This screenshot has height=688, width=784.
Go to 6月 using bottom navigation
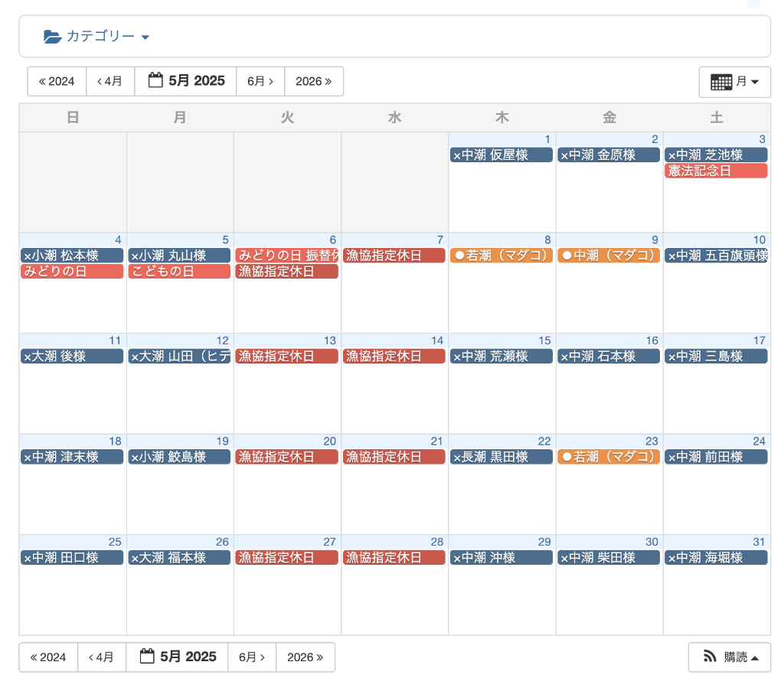252,657
